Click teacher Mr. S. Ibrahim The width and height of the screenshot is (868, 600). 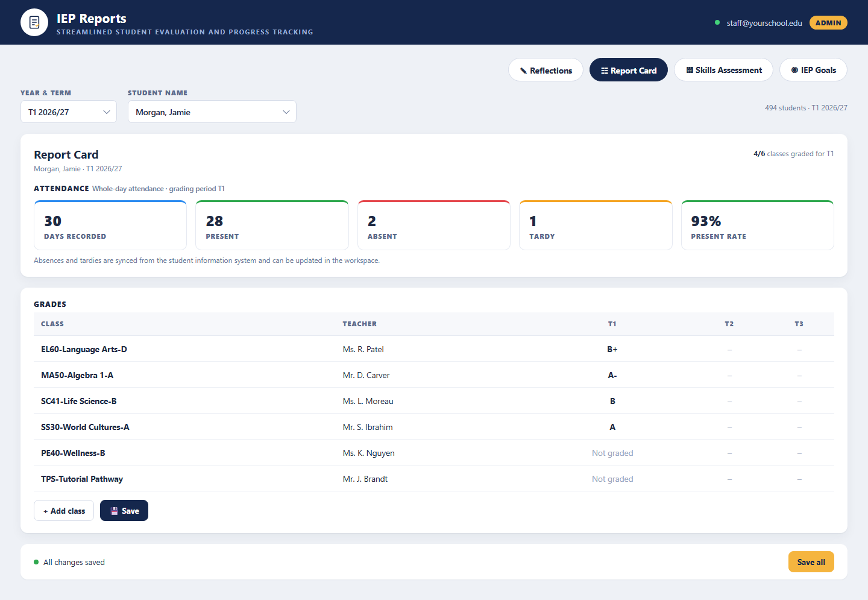click(368, 427)
